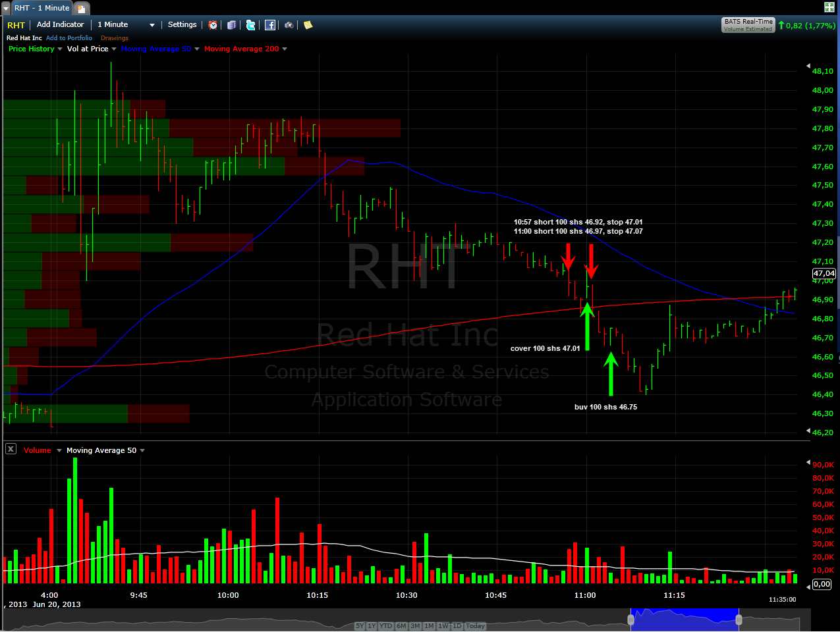Viewport: 840px width, 632px height.
Task: Click the 48,10 price axis label
Action: [823, 71]
